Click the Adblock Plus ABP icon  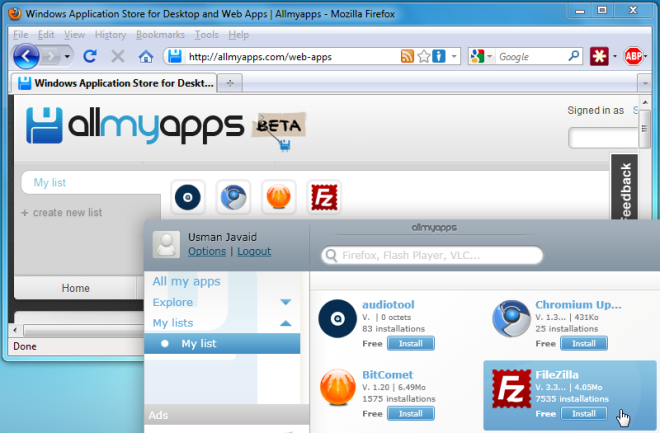coord(633,56)
